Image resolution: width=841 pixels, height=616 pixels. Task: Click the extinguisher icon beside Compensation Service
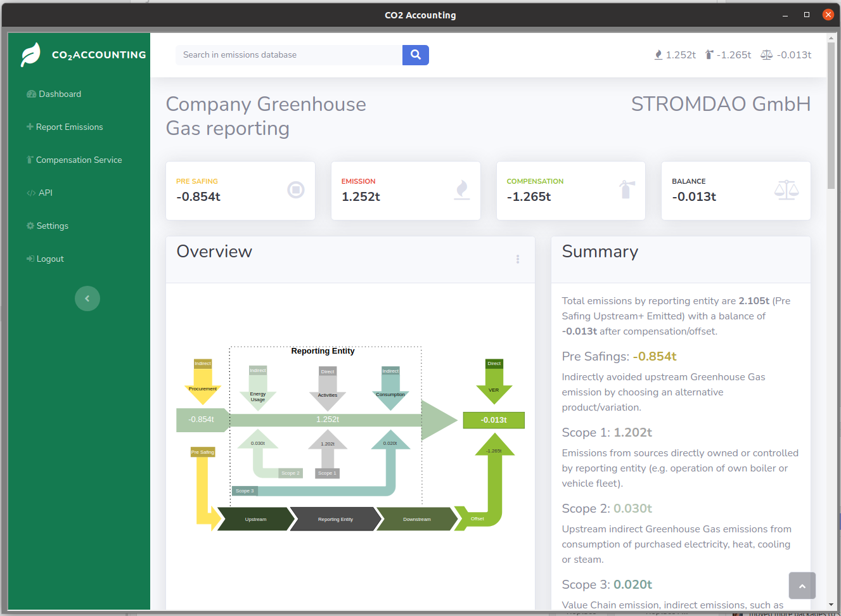pos(30,160)
